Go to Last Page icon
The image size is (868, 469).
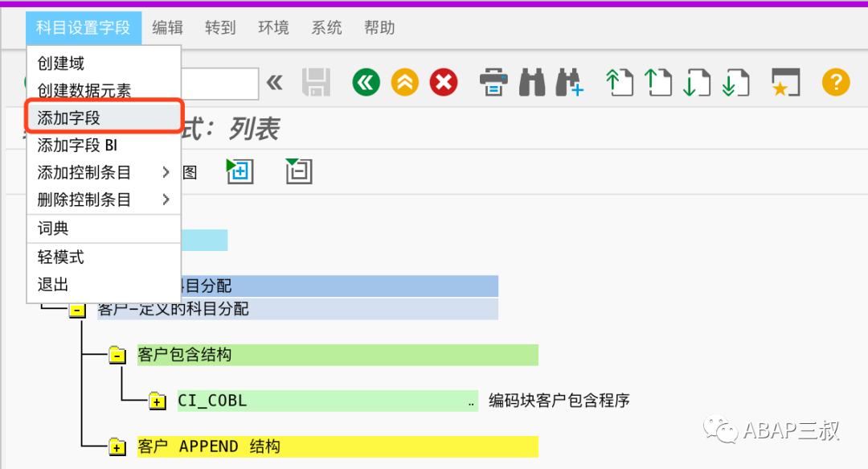pos(735,83)
